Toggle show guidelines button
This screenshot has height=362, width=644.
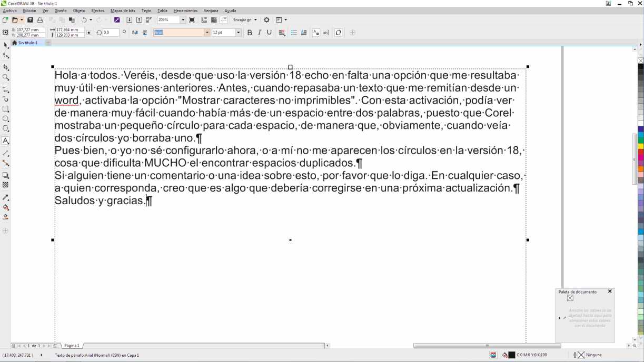point(224,20)
